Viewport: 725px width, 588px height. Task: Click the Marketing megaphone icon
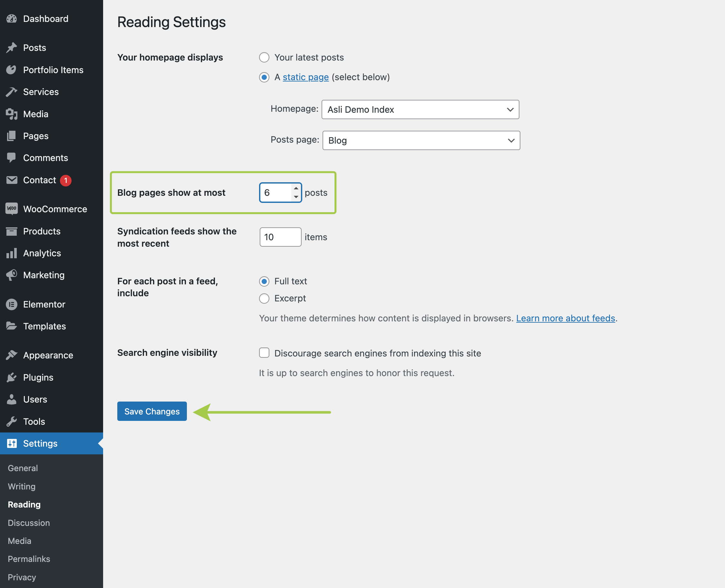12,275
